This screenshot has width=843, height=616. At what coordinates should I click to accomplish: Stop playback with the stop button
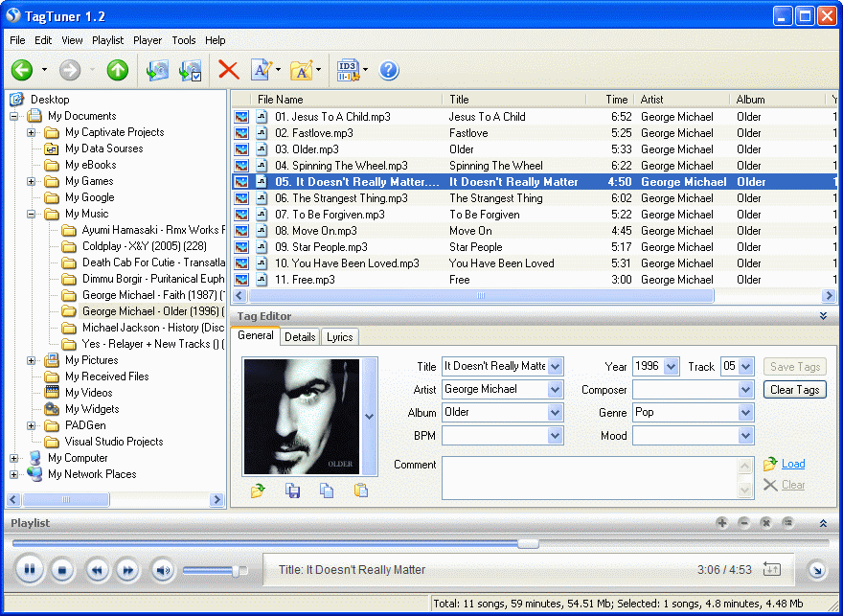62,570
